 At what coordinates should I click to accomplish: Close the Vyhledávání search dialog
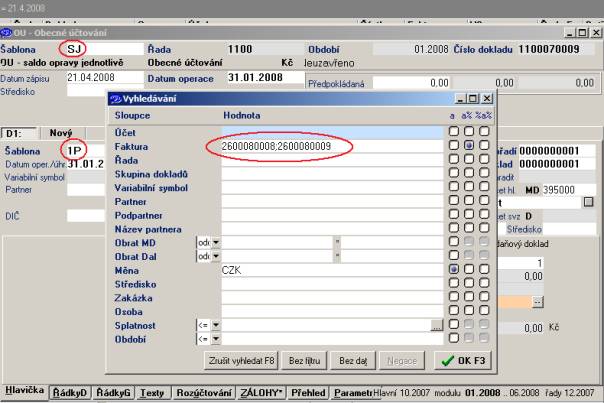tap(488, 101)
